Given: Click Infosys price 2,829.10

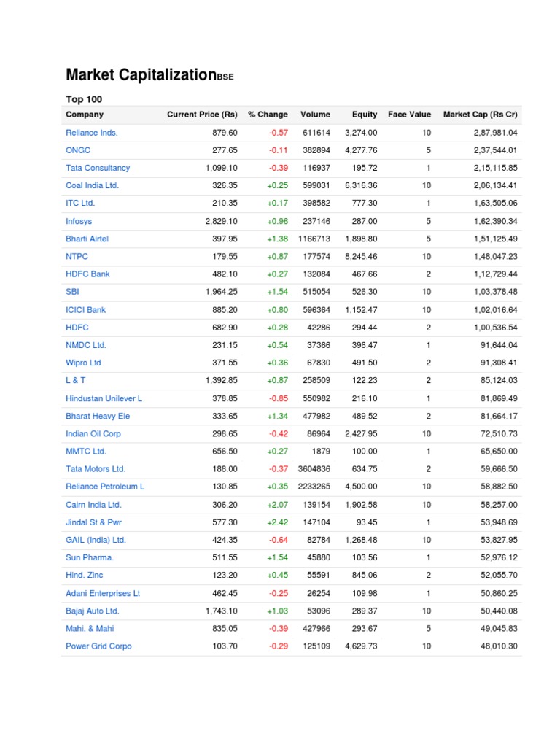Looking at the screenshot, I should pos(222,222).
